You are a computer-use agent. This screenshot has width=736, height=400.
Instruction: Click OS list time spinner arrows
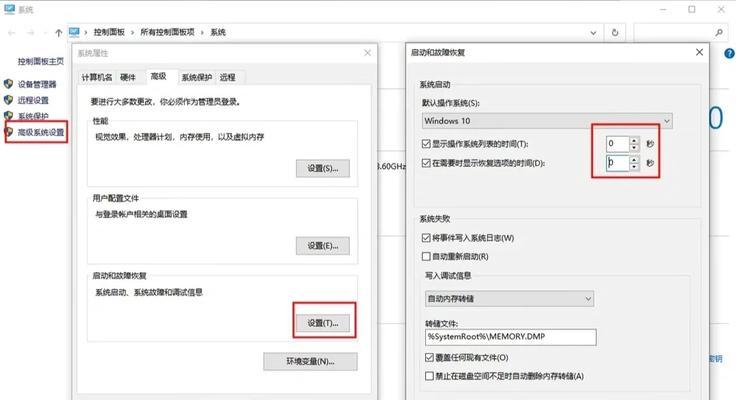[634, 144]
